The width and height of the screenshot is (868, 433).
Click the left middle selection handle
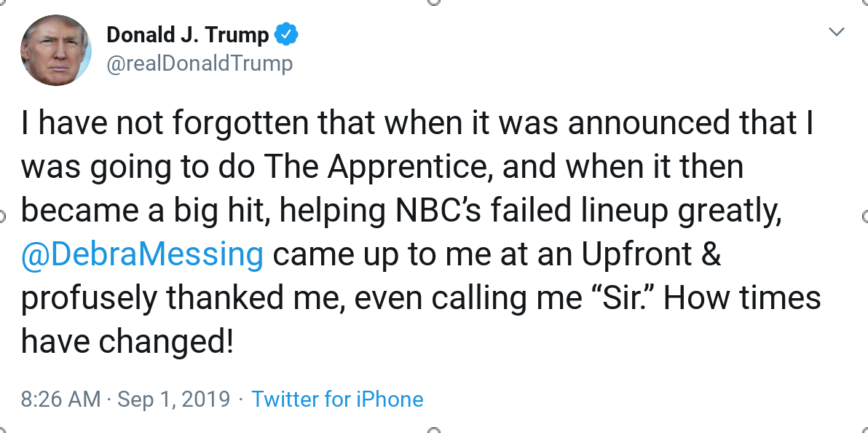(x=2, y=216)
